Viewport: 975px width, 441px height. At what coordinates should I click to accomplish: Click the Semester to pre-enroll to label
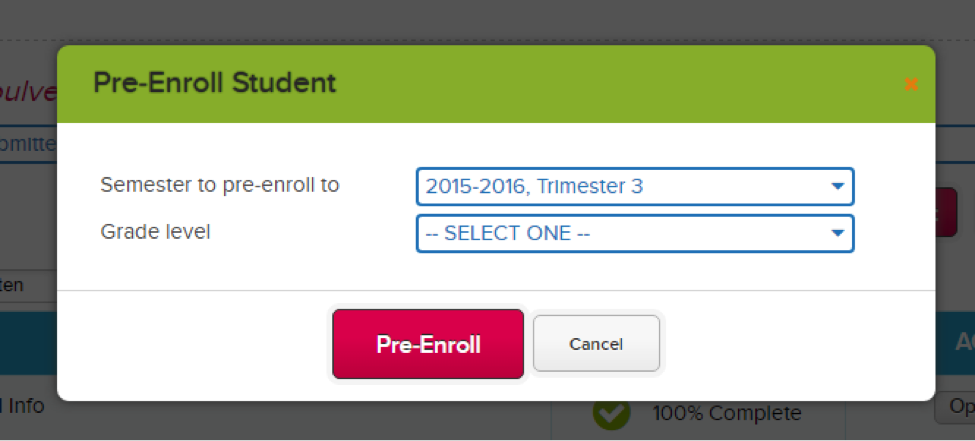pos(219,185)
